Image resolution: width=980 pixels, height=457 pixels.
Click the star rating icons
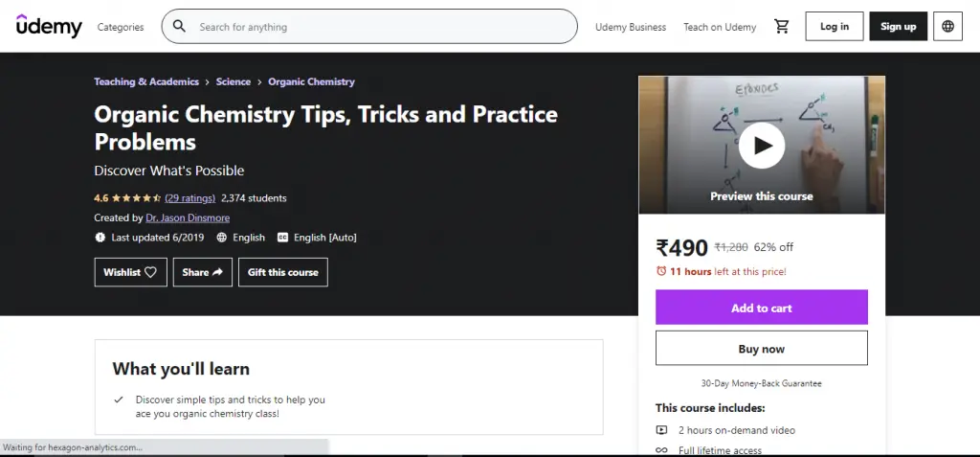click(136, 198)
